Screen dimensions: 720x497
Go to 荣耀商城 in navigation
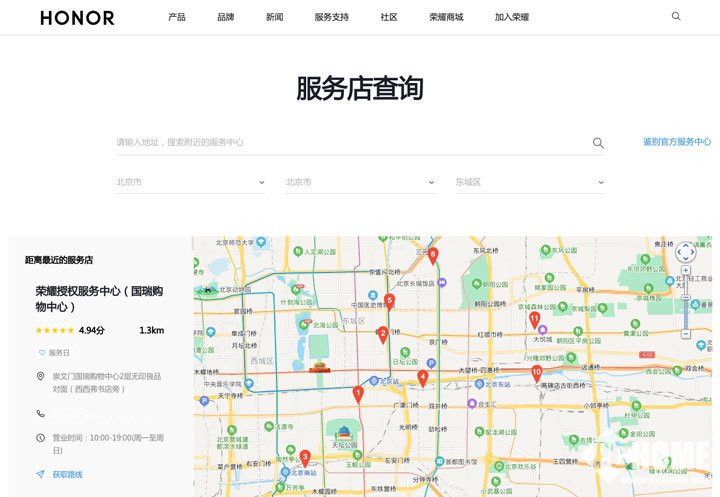click(x=446, y=17)
